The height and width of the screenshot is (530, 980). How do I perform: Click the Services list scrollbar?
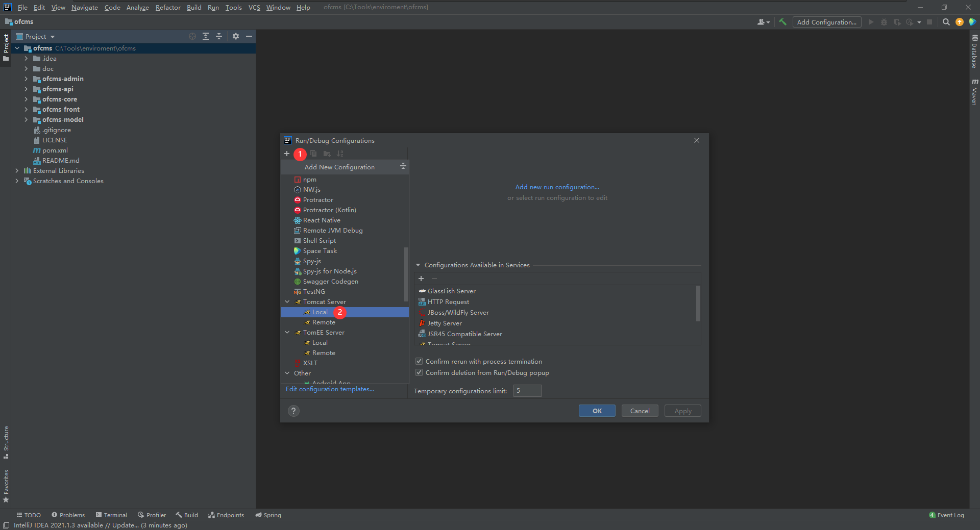pos(698,304)
